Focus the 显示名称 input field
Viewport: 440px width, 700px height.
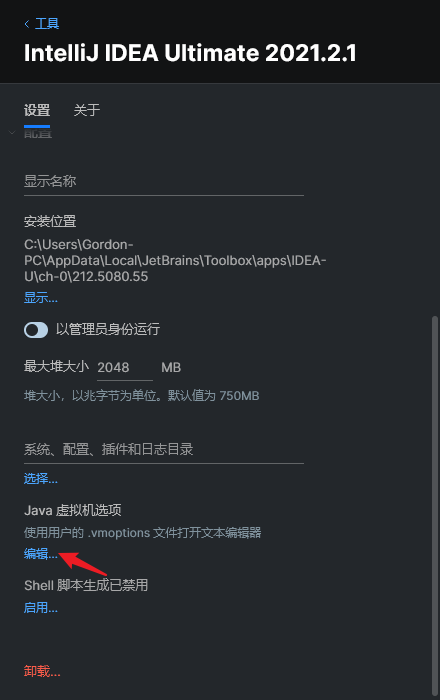[x=164, y=181]
